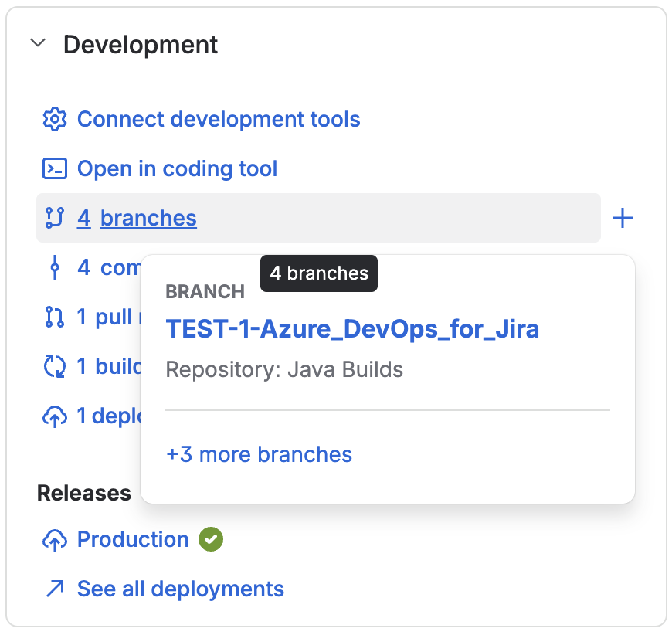
Task: Open the Production release link
Action: tap(133, 539)
